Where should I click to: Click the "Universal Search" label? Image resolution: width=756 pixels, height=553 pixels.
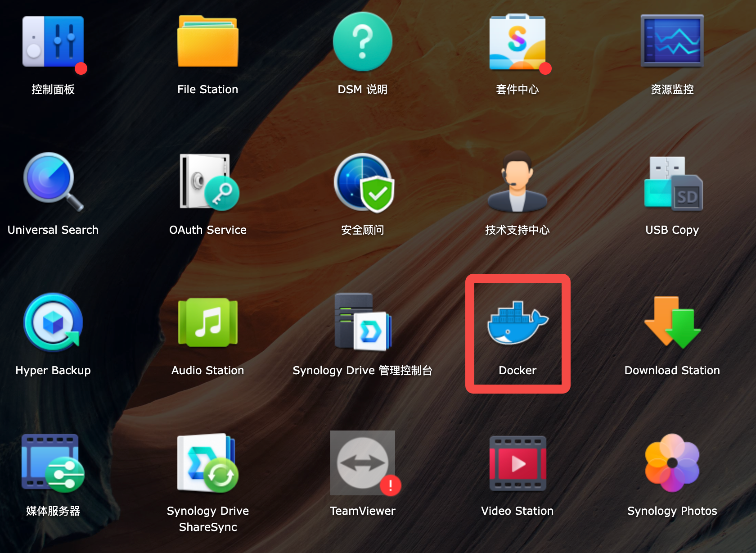pyautogui.click(x=53, y=230)
